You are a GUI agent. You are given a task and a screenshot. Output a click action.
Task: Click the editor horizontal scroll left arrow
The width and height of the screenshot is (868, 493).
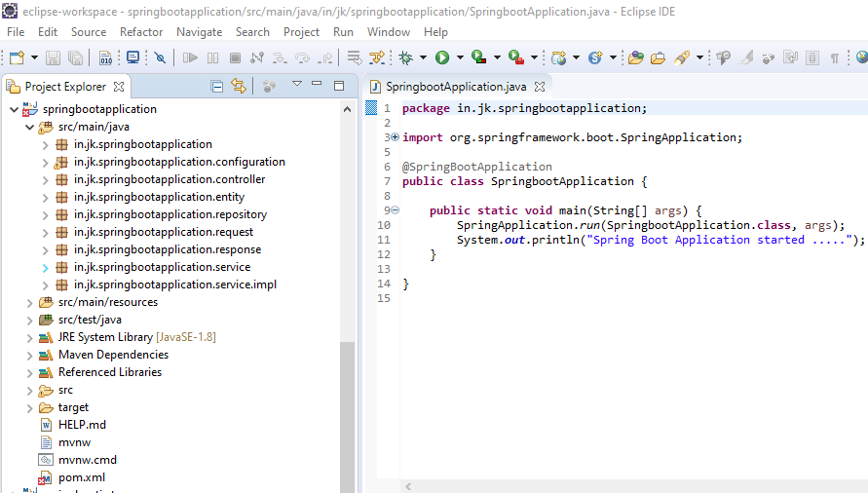click(408, 486)
